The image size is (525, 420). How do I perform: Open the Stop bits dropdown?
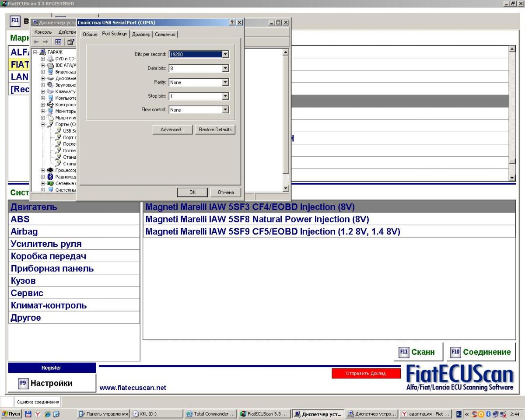point(225,96)
